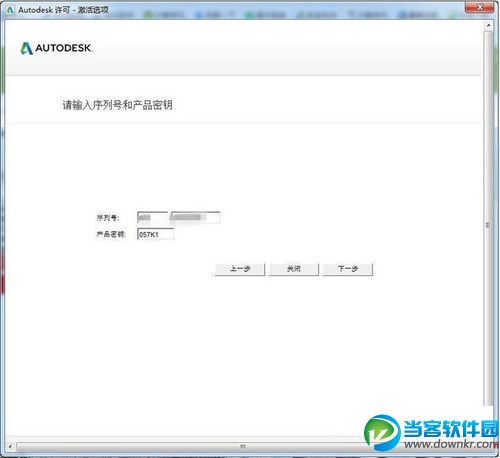Focus the first serial number field
The image size is (500, 458).
[x=153, y=218]
